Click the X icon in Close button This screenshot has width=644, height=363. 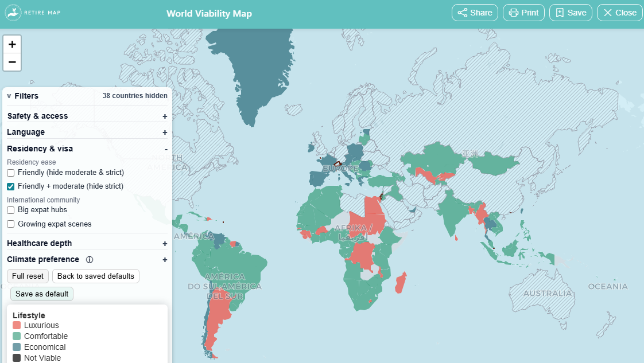(x=608, y=13)
